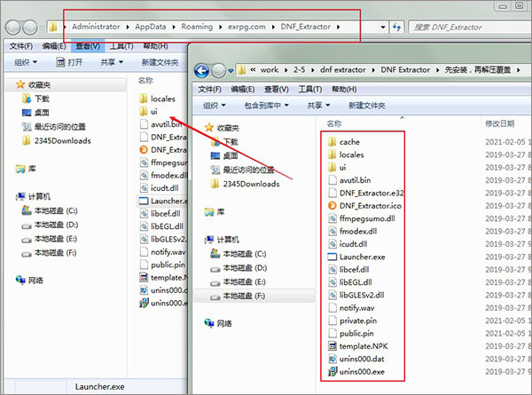Click the 修改日期 column header
532x395 pixels.
pyautogui.click(x=499, y=123)
